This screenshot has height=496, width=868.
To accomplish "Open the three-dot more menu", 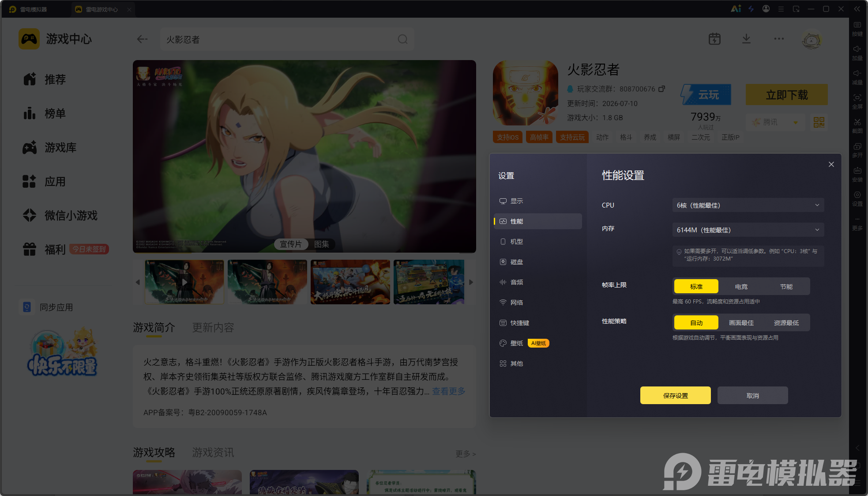I will pos(779,39).
